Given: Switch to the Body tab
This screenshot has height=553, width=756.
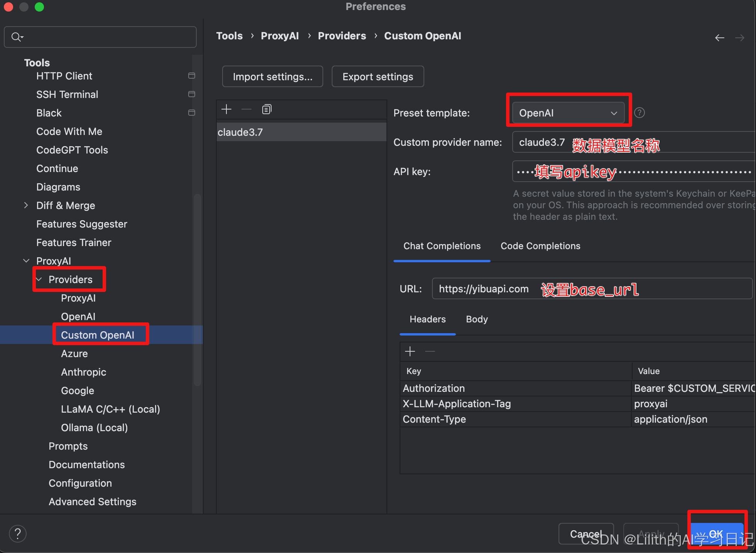Looking at the screenshot, I should tap(477, 319).
